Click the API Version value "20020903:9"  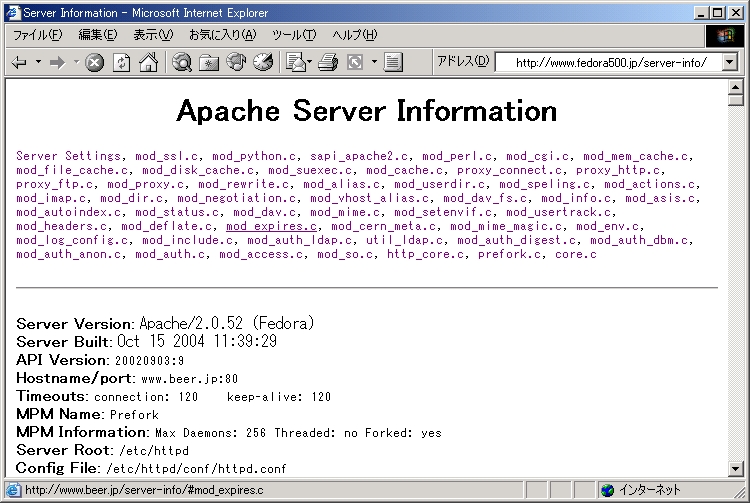(x=149, y=361)
